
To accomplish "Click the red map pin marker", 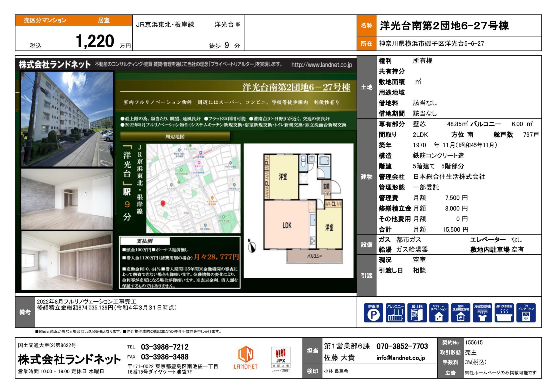I will (163, 204).
